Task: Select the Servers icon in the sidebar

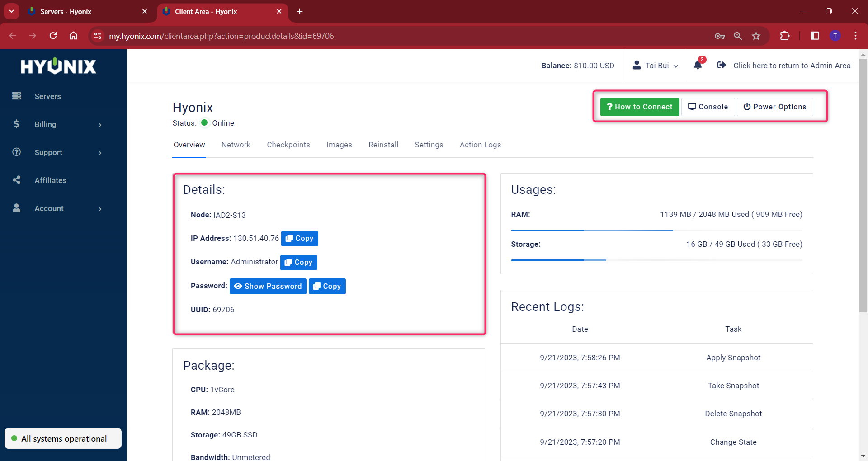Action: 17,96
